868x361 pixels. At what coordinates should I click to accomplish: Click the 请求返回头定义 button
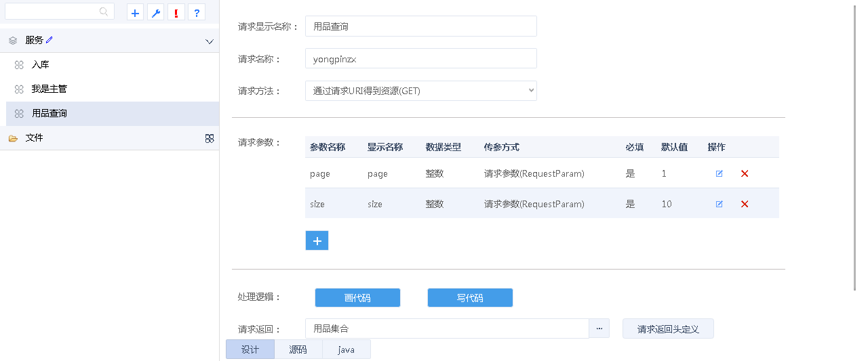tap(667, 329)
